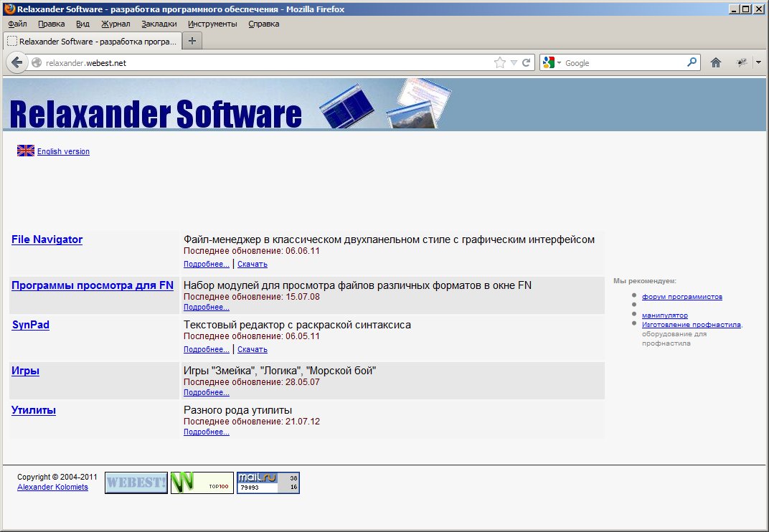
Task: Open new tab with plus button
Action: [192, 41]
